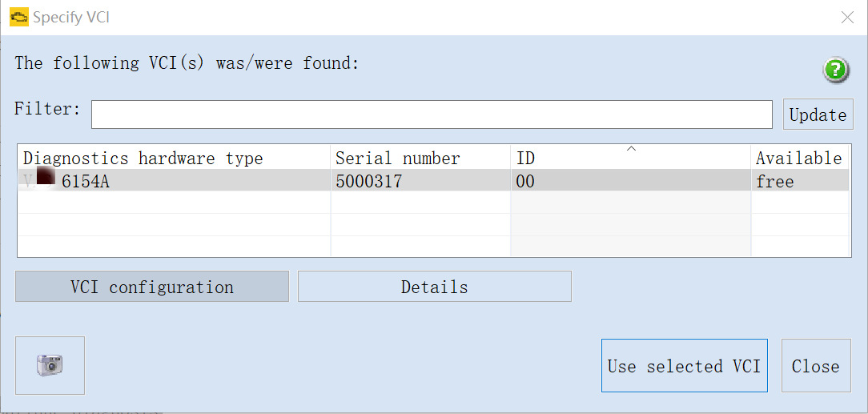Click the sort arrow above ID column

coord(631,149)
